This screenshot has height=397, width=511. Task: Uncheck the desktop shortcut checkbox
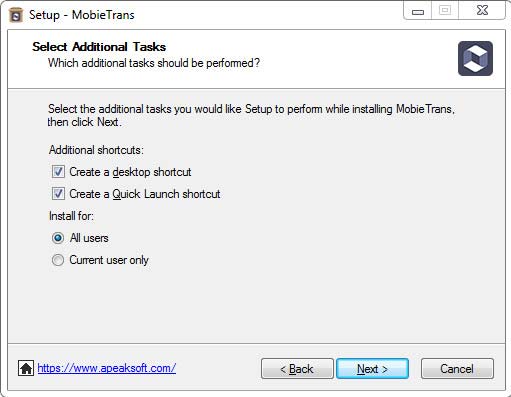(x=58, y=172)
